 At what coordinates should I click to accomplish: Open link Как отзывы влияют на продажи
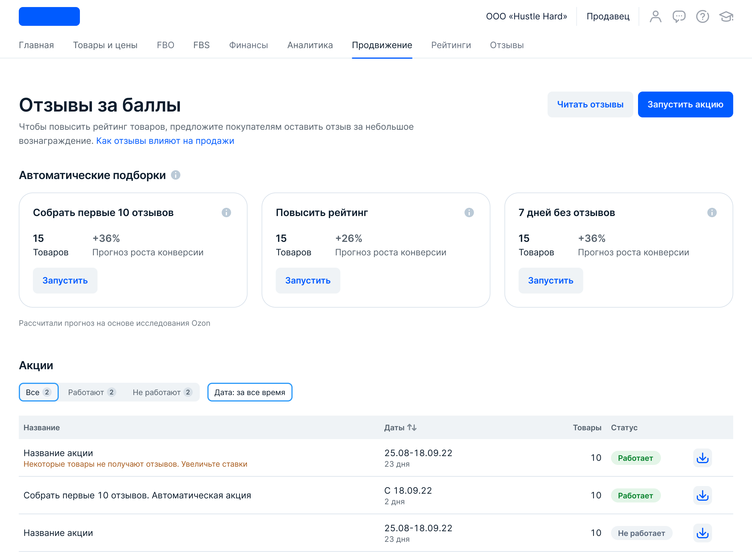click(x=165, y=141)
